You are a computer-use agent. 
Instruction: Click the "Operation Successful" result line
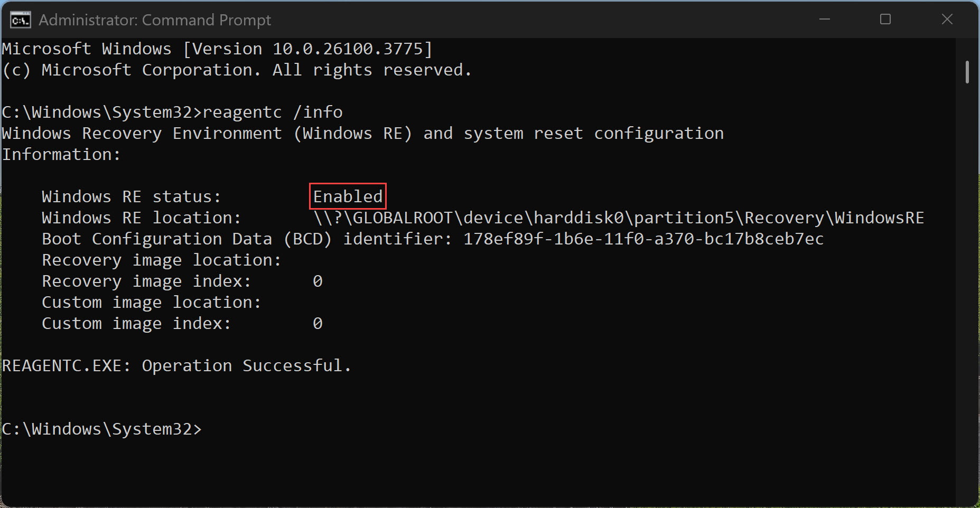pyautogui.click(x=177, y=365)
